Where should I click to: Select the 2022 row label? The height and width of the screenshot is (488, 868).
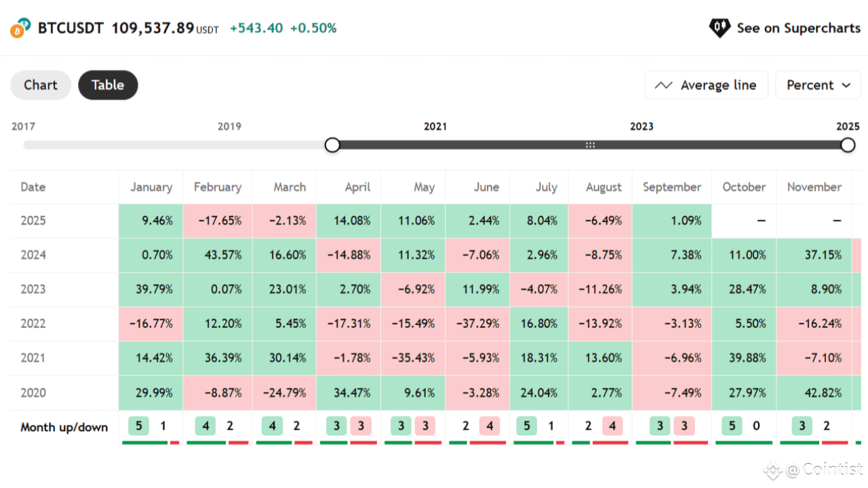(x=33, y=323)
